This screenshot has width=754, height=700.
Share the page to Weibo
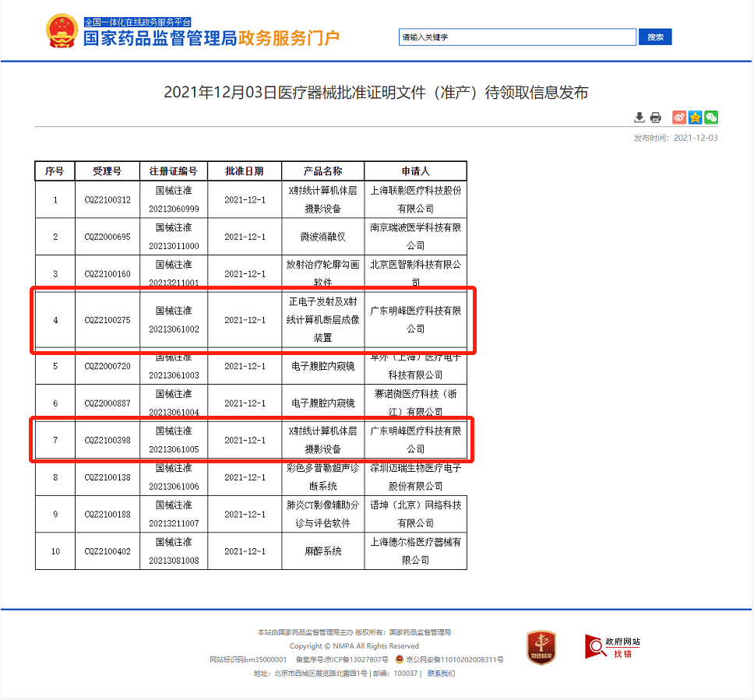click(x=678, y=117)
